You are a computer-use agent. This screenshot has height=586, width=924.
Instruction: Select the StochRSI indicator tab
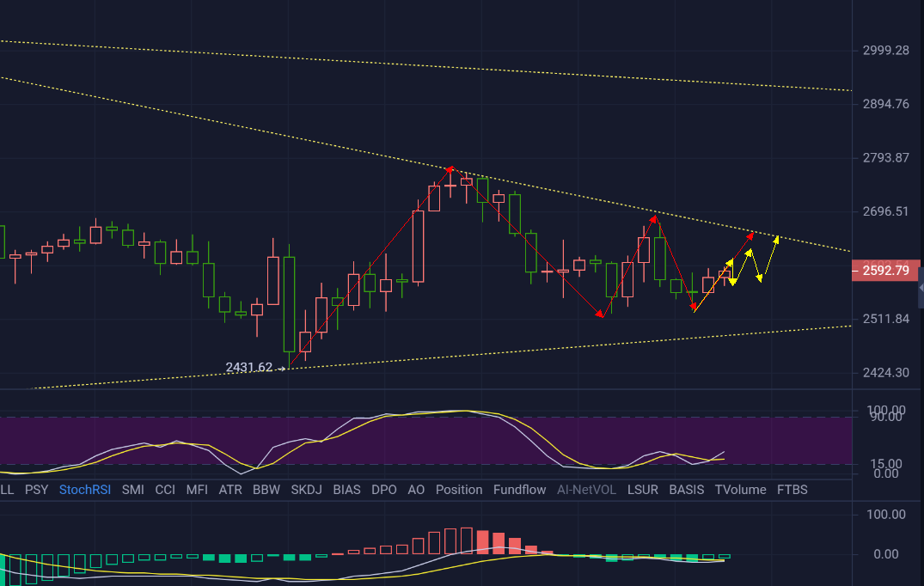85,490
